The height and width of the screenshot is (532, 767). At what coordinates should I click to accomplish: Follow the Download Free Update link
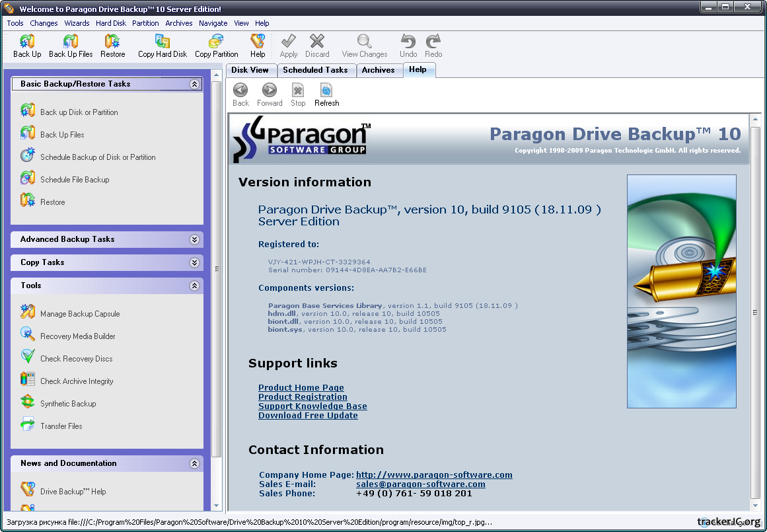(308, 416)
